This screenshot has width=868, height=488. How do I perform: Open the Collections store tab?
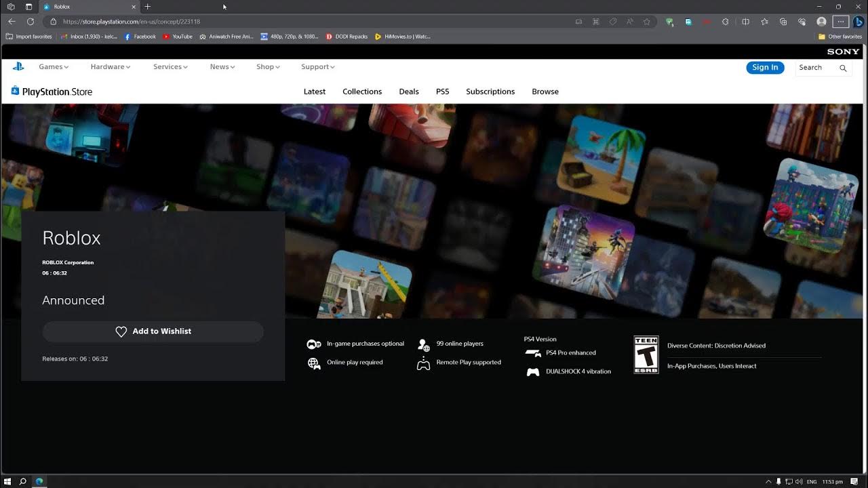pos(362,91)
